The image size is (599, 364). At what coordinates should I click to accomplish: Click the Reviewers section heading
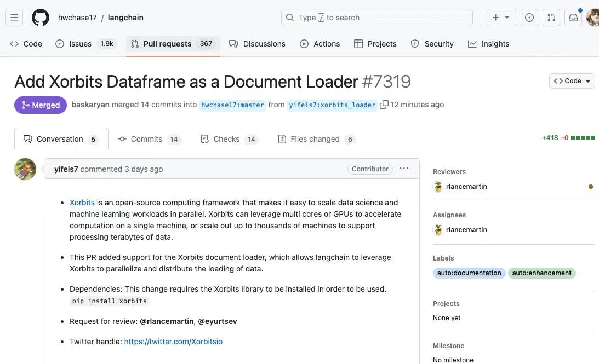coord(449,172)
